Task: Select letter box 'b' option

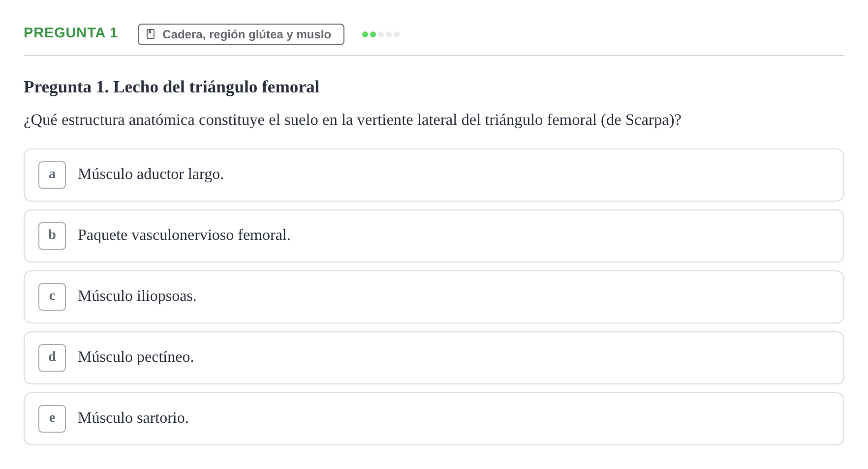Action: (52, 236)
